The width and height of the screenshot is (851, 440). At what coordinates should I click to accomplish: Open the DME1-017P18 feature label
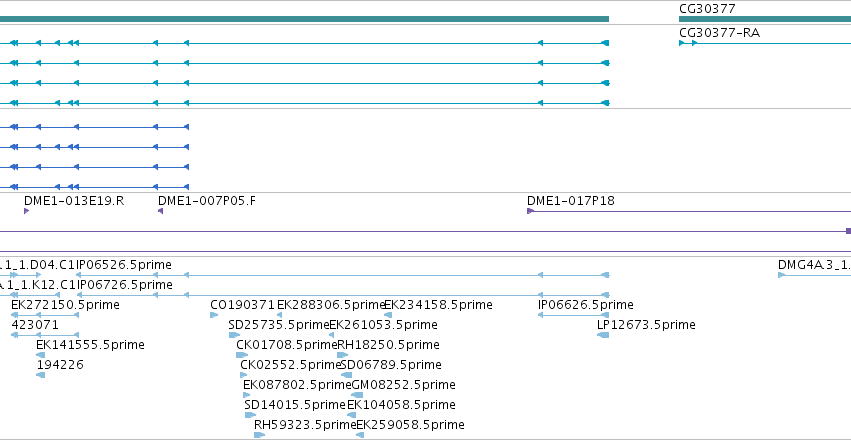point(571,201)
